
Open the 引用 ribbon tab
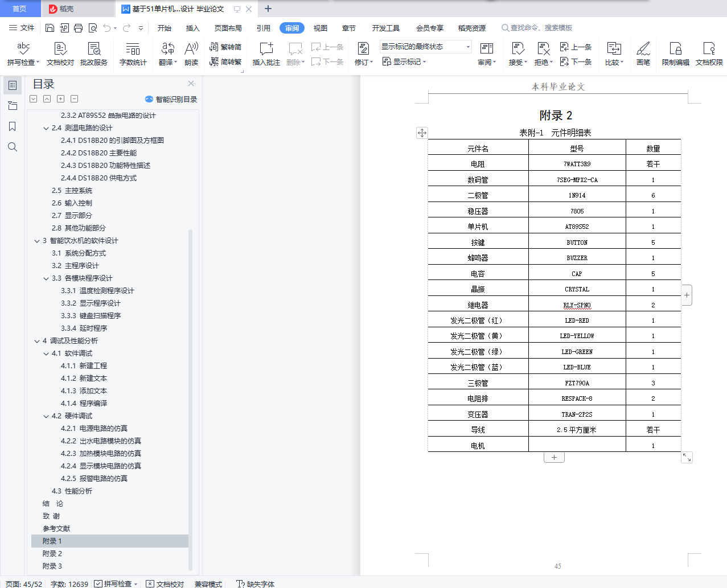(263, 28)
